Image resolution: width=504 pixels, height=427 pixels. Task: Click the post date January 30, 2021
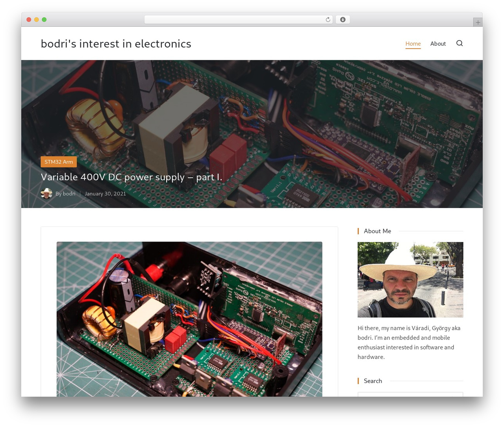105,194
